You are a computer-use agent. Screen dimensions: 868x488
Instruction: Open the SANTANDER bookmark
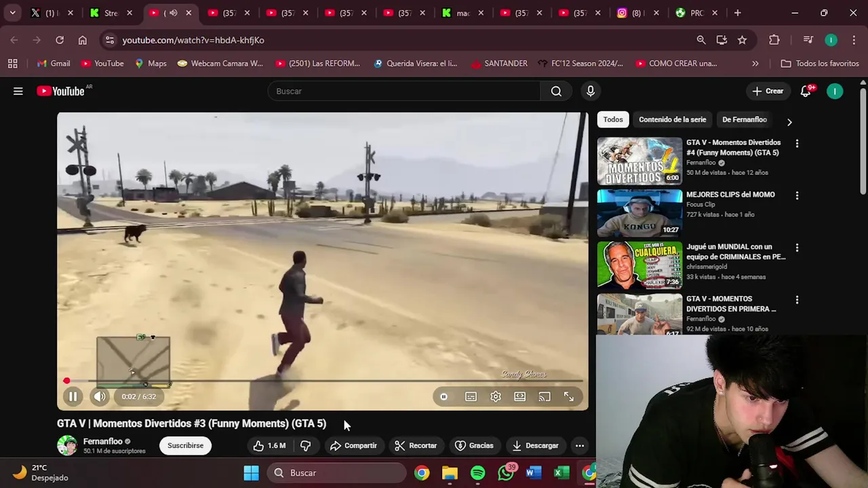tap(498, 63)
